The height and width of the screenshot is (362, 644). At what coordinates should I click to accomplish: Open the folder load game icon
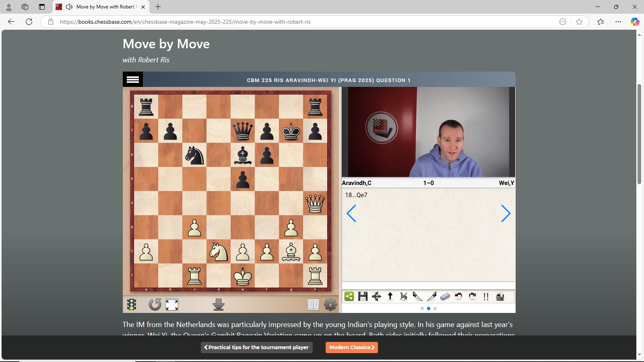(500, 296)
